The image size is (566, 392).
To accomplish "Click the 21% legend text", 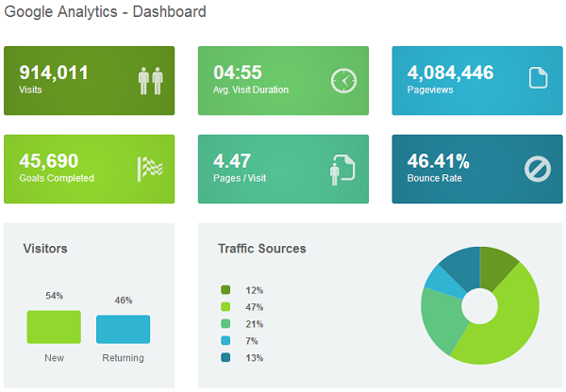I will pyautogui.click(x=255, y=324).
